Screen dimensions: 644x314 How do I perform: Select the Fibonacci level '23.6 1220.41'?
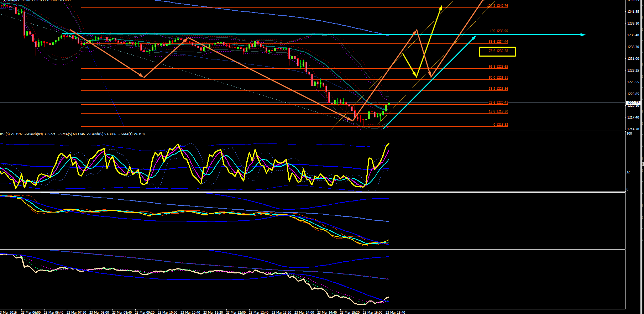[498, 103]
